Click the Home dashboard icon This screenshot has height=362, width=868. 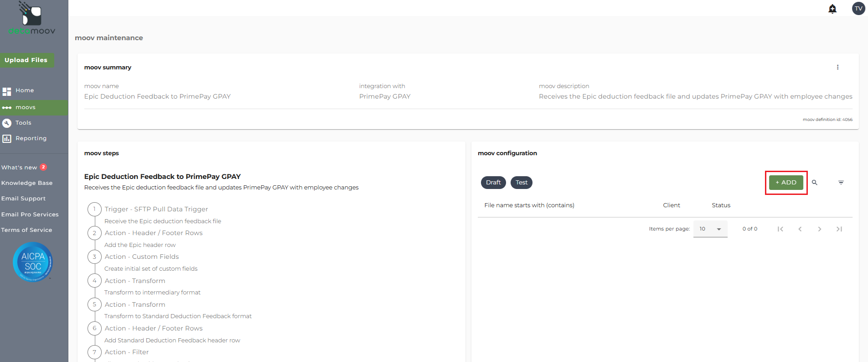click(7, 91)
